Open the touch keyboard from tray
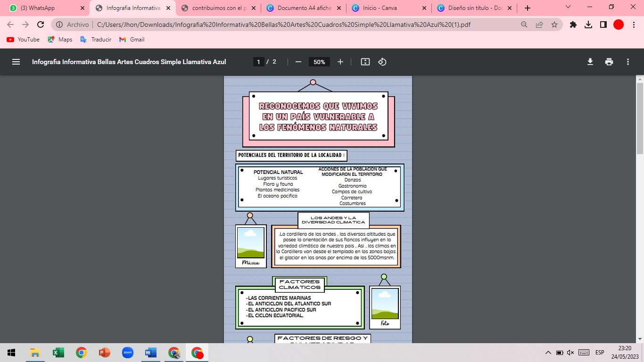 (584, 353)
